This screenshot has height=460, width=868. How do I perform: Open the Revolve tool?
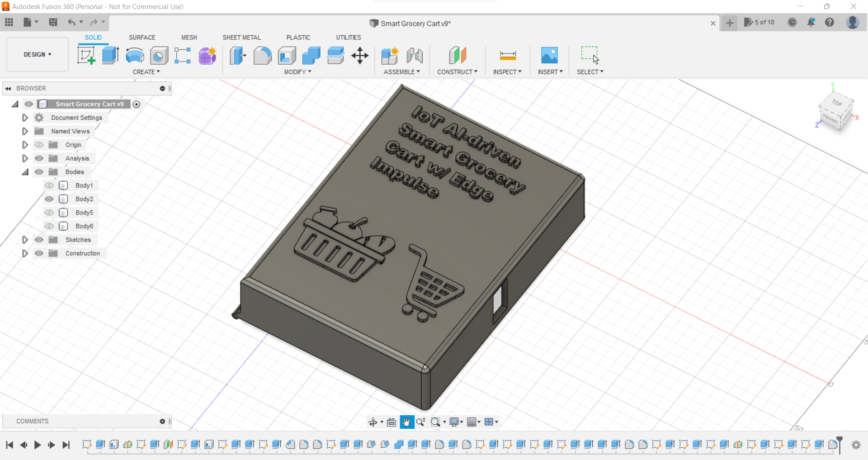pos(134,55)
